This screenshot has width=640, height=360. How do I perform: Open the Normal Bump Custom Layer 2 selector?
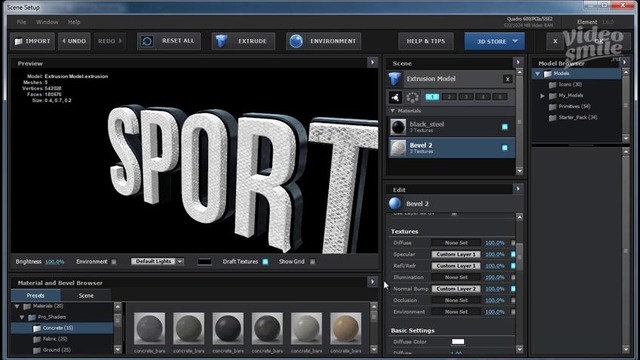click(456, 289)
